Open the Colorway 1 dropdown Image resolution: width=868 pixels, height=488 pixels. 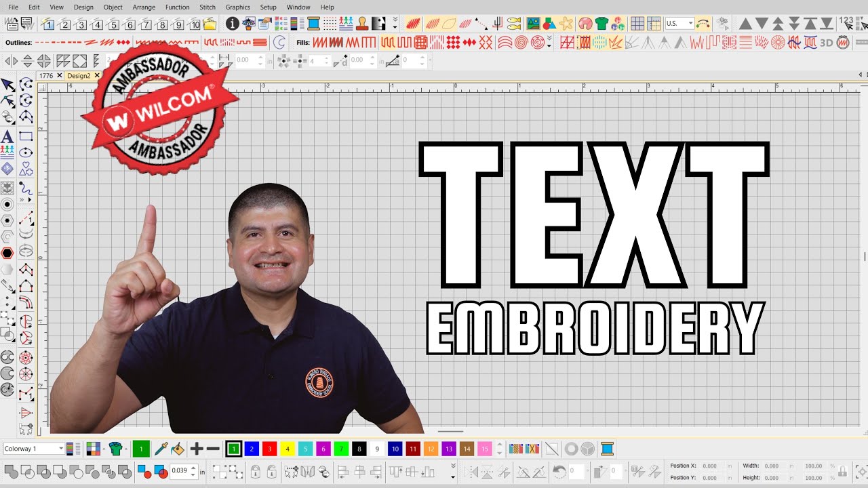pos(33,449)
